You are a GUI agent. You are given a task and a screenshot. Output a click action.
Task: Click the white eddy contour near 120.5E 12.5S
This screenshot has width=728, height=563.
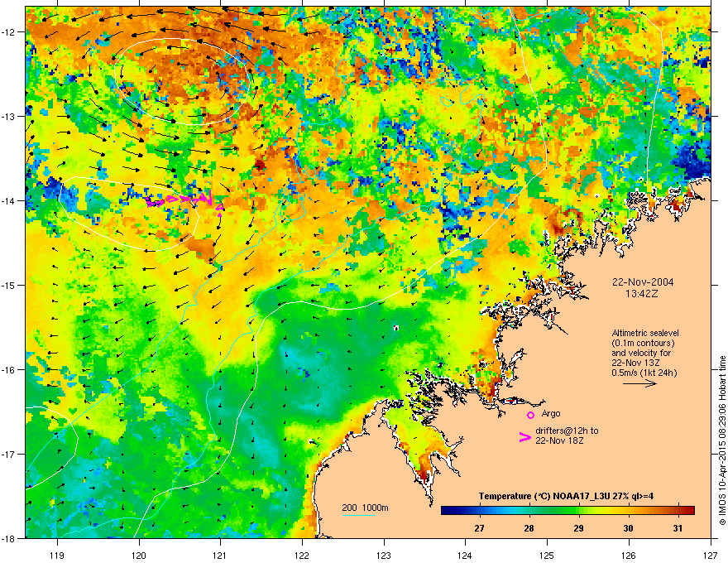point(183,82)
